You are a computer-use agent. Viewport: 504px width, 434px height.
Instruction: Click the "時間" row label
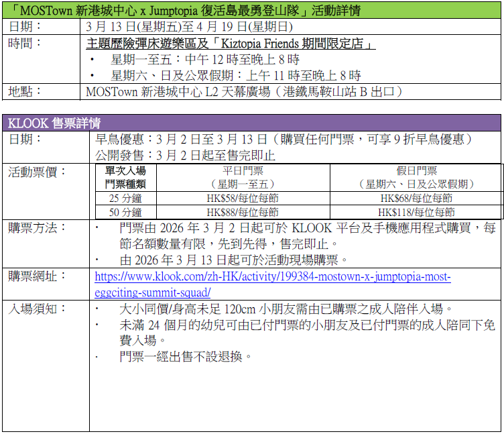click(x=25, y=44)
